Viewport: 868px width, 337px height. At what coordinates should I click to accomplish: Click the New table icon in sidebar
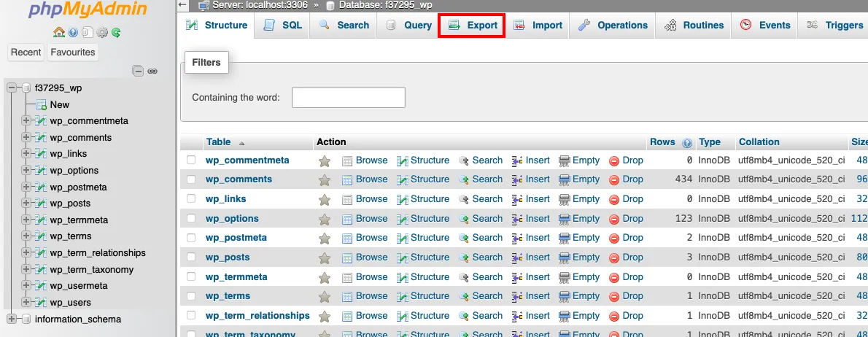click(x=41, y=104)
